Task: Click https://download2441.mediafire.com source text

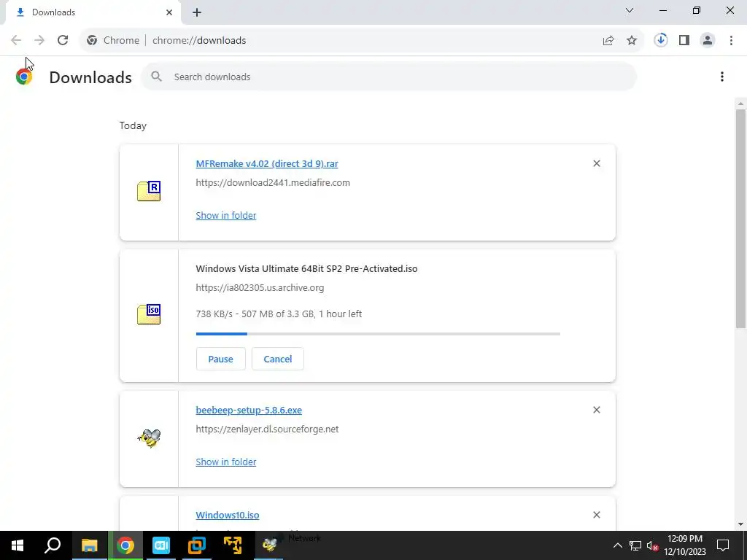Action: click(x=273, y=183)
